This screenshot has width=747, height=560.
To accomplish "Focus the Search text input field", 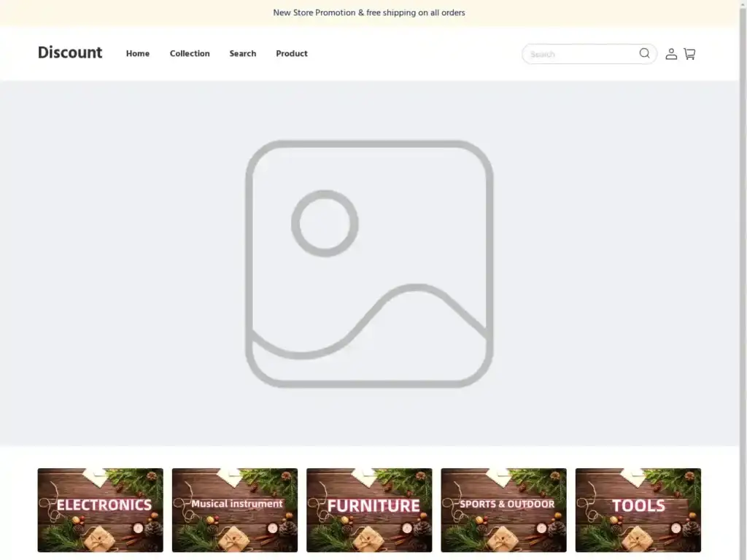I will click(580, 54).
